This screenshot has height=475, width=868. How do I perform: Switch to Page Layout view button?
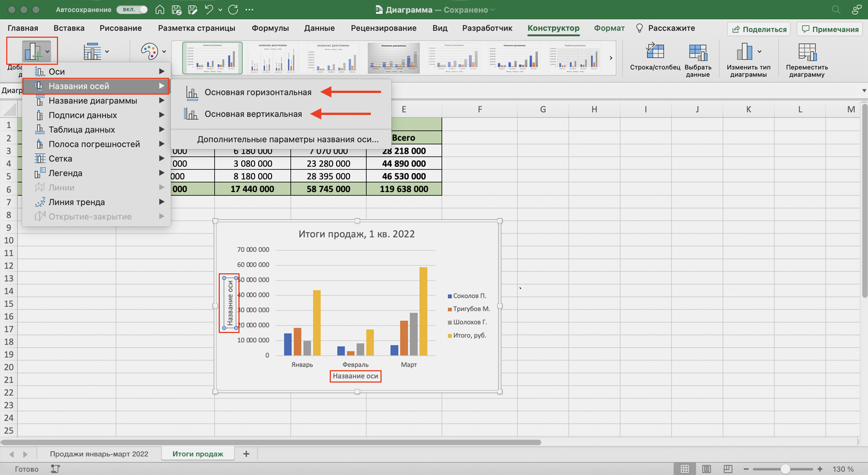706,469
